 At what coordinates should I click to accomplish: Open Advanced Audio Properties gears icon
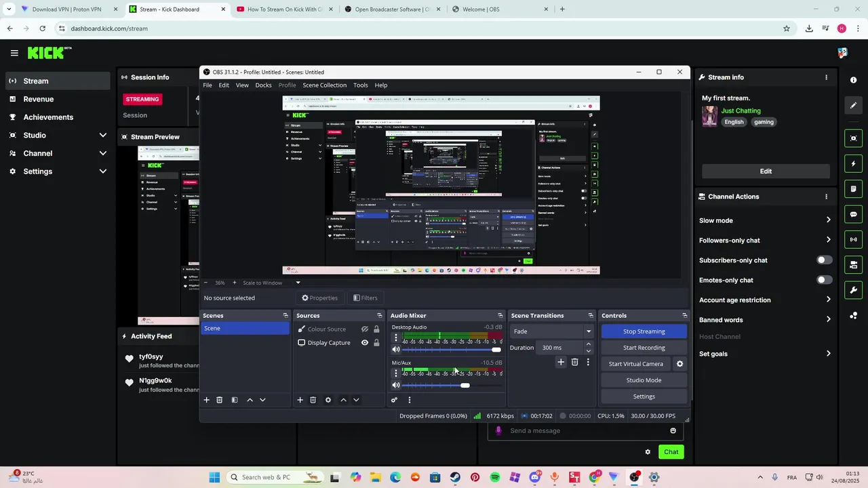click(394, 400)
